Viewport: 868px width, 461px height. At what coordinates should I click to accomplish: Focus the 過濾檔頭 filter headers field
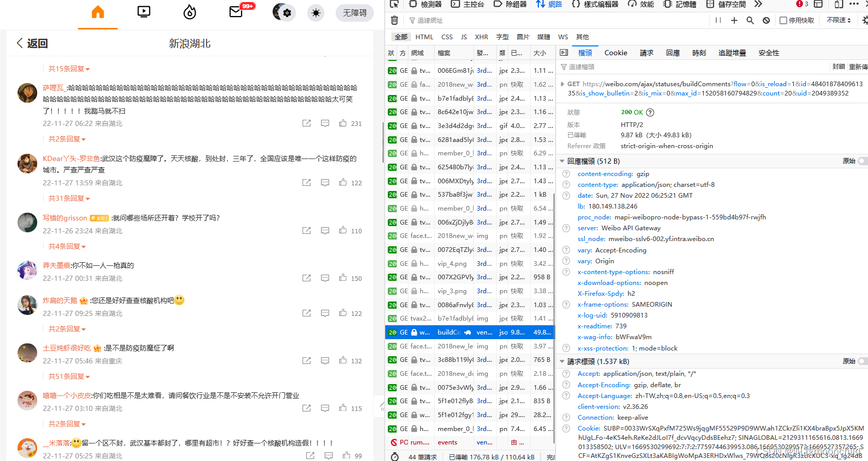point(692,67)
